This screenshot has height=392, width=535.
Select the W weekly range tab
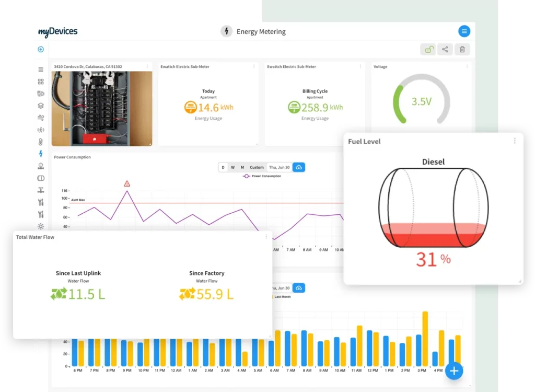click(x=232, y=167)
